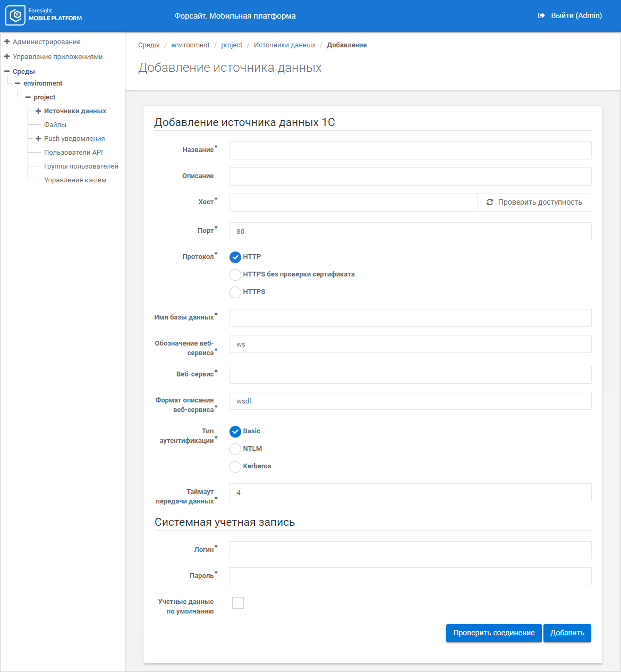Click Форсайт. Мобильная платформа header title
This screenshot has height=672, width=621.
pyautogui.click(x=235, y=16)
